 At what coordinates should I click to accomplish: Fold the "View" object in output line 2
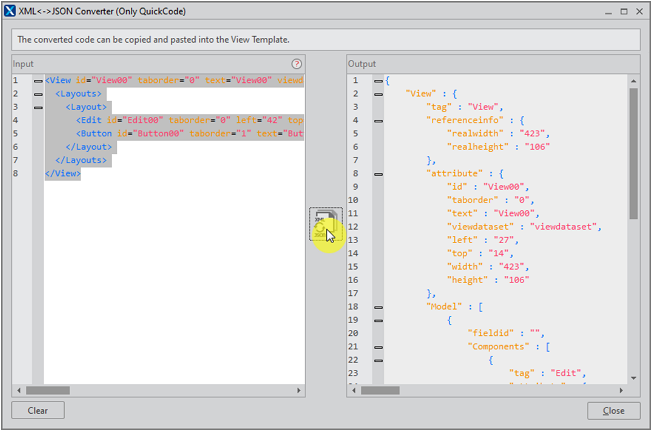pos(378,94)
